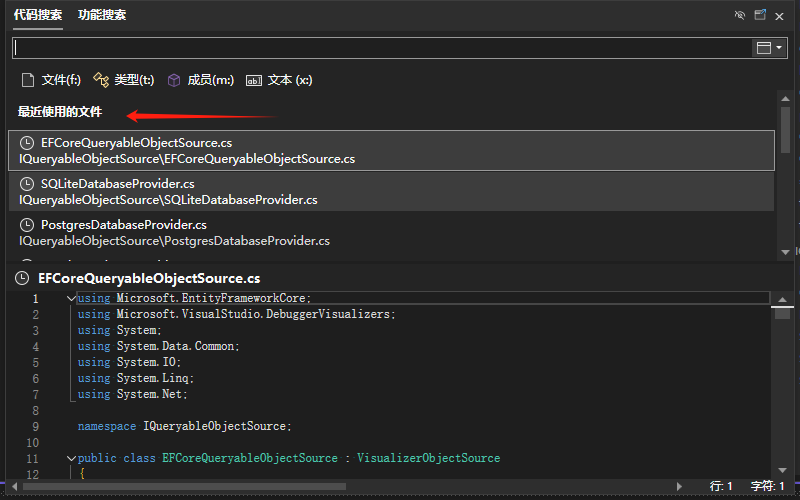Viewport: 800px width, 500px height.
Task: Close the code search dialog
Action: (780, 16)
